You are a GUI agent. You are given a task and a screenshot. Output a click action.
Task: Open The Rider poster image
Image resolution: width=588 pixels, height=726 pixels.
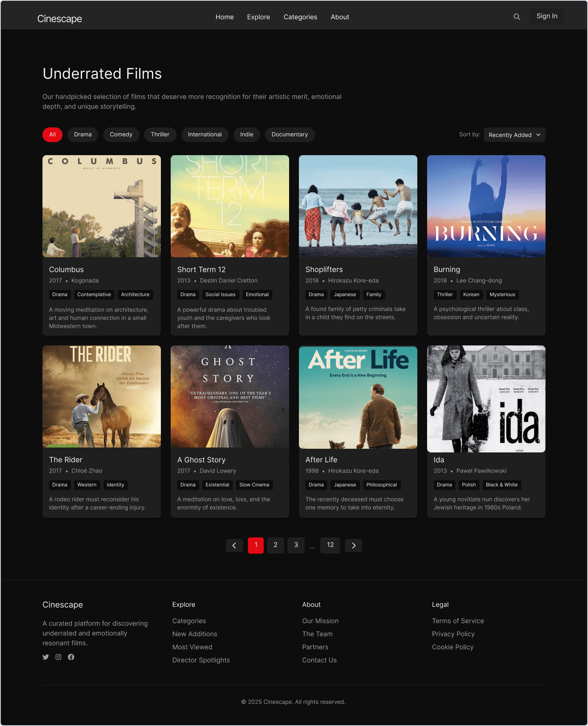pyautogui.click(x=102, y=396)
